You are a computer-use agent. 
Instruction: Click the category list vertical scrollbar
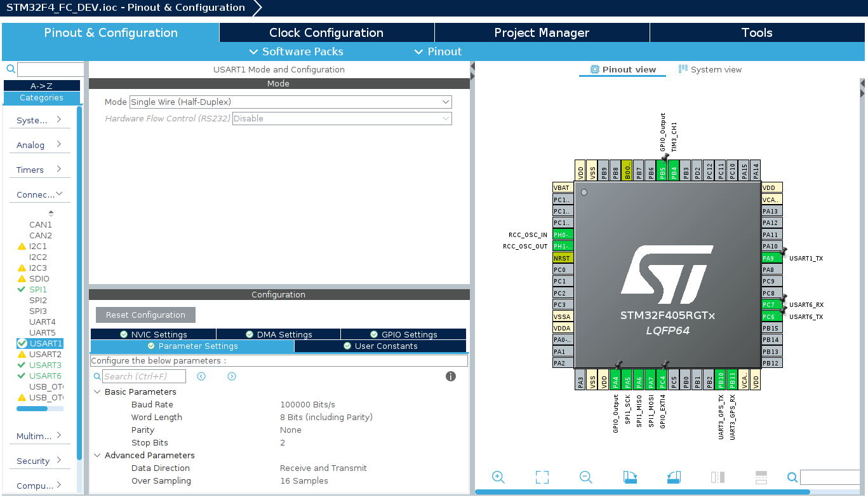click(79, 283)
